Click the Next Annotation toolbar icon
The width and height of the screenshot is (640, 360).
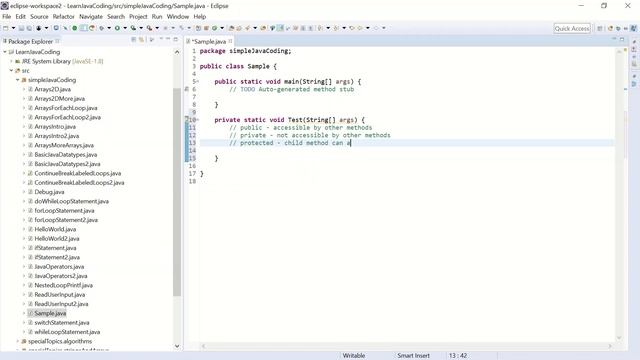(320, 28)
